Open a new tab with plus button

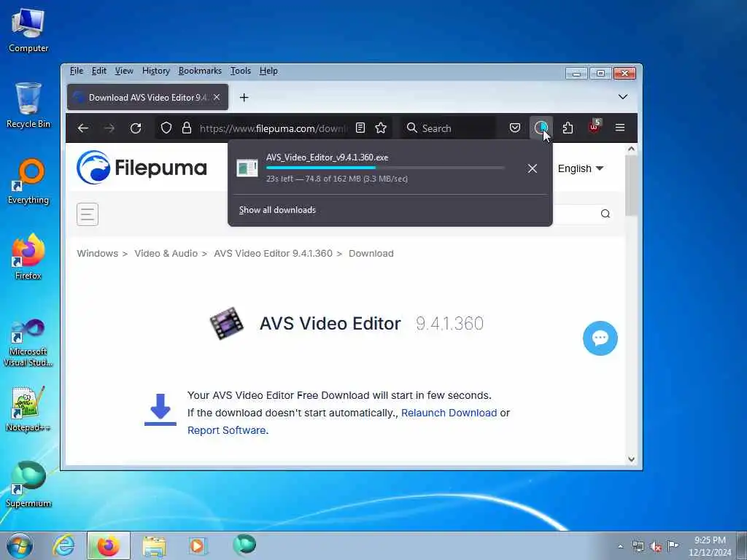coord(244,98)
